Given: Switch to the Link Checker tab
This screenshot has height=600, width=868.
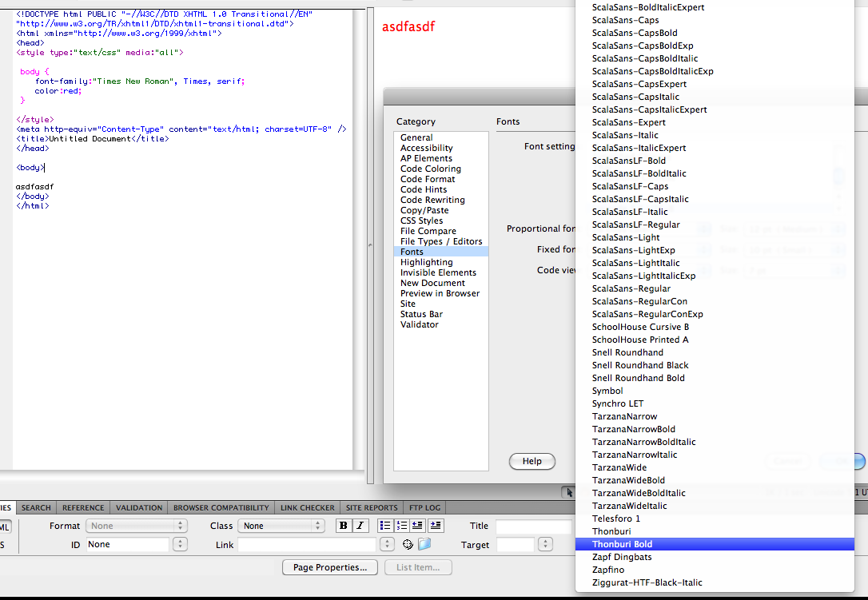Looking at the screenshot, I should pos(307,507).
